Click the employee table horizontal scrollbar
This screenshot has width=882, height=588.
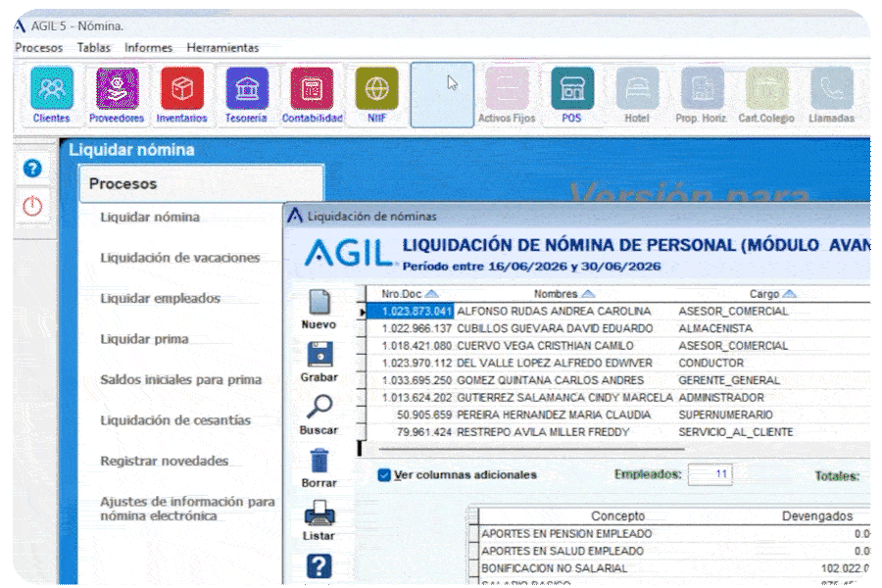click(x=531, y=449)
